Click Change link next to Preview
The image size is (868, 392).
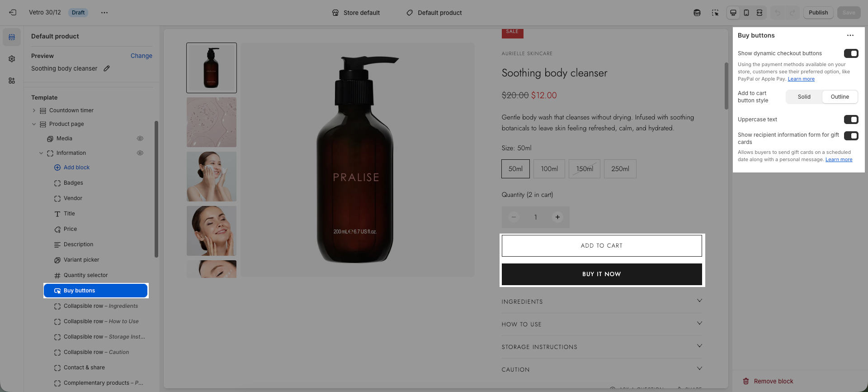tap(141, 56)
